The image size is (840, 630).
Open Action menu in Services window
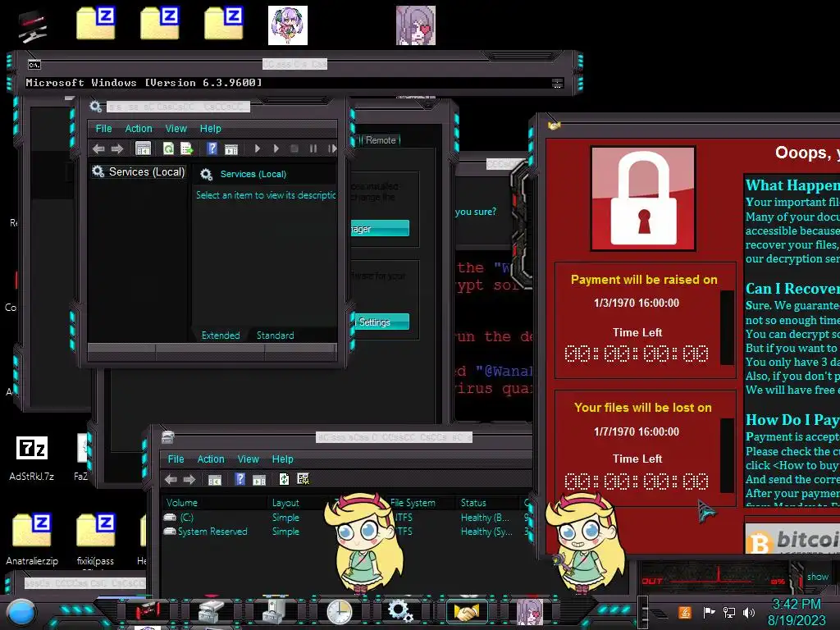point(139,129)
